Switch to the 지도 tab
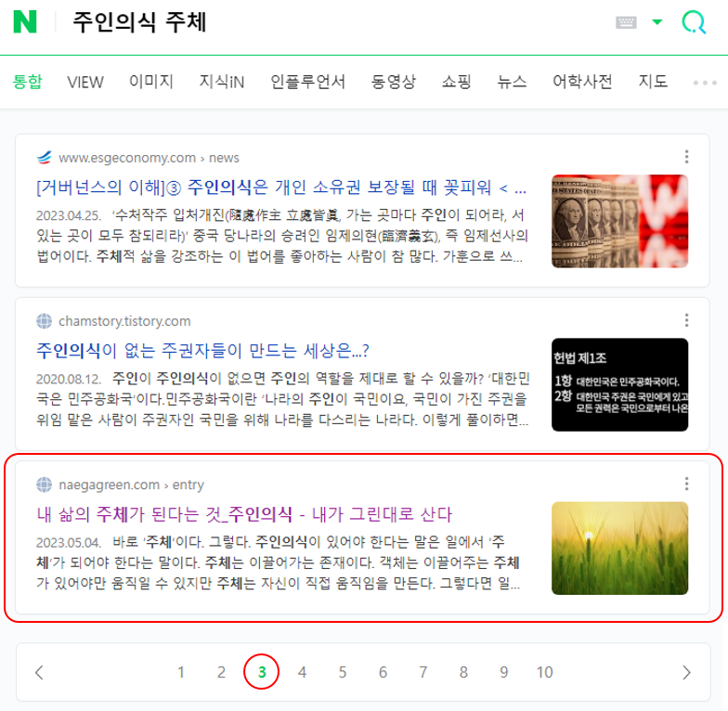 coord(653,82)
